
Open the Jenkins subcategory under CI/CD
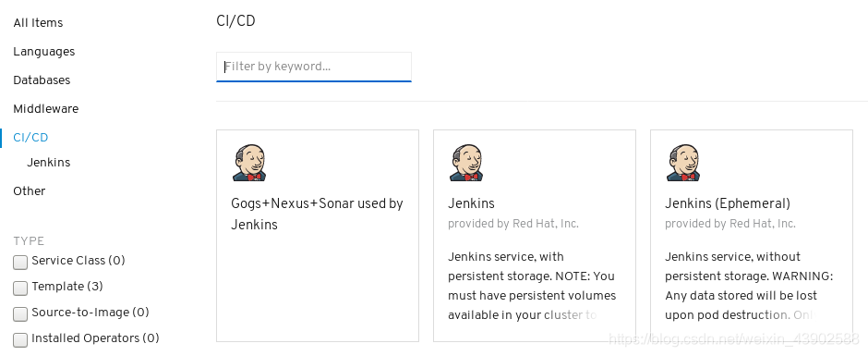(49, 163)
